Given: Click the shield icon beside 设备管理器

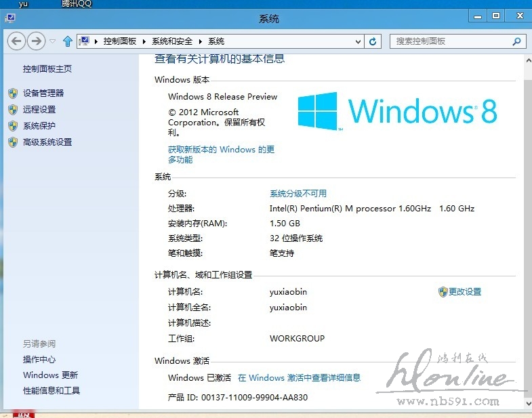Looking at the screenshot, I should (13, 93).
